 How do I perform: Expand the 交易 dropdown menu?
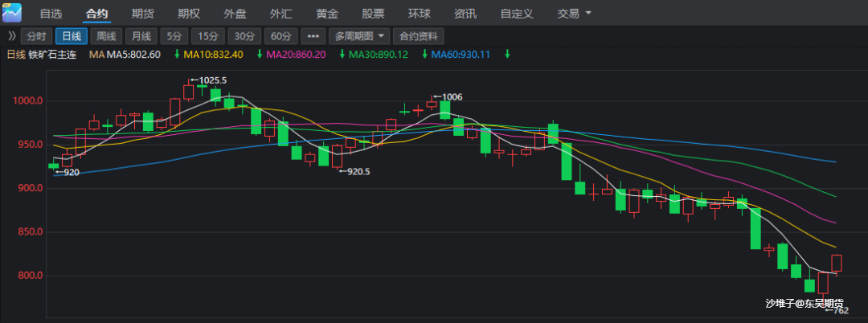[x=574, y=14]
